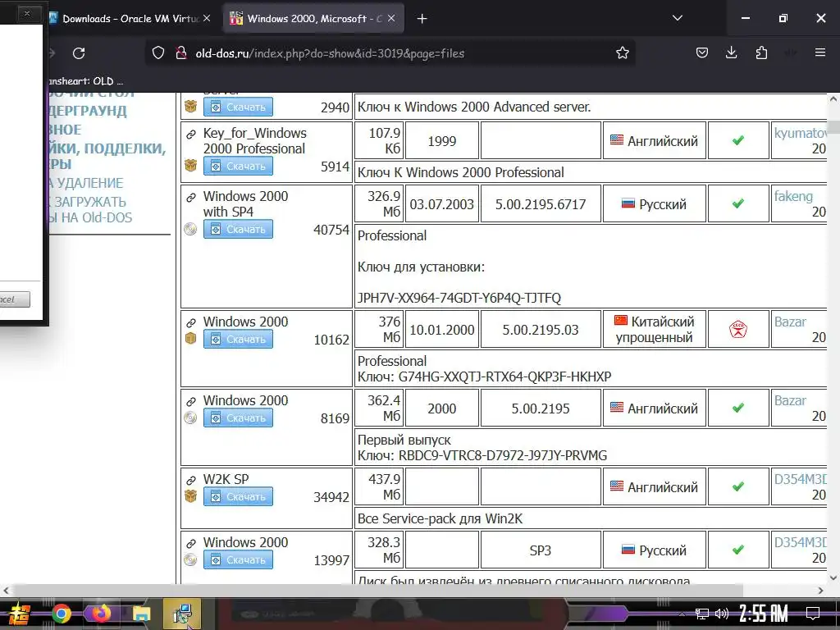Click the disc icon in the 8169 downloads row

(190, 418)
